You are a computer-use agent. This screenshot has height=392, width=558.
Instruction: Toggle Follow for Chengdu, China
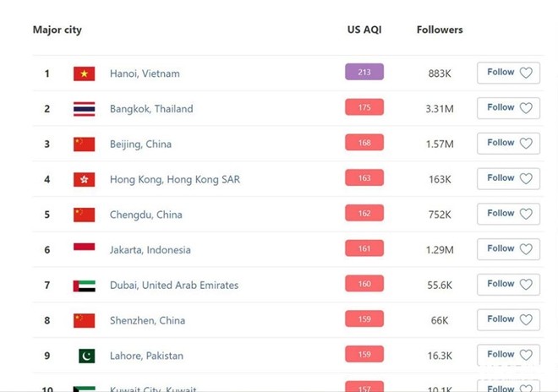[x=508, y=214]
